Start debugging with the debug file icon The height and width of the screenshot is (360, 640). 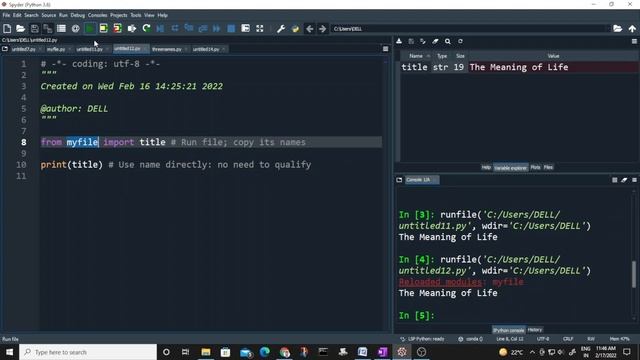pos(160,29)
